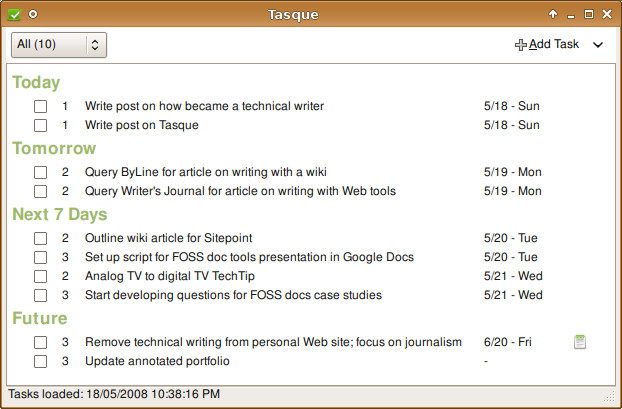
Task: Click the circle sticky icon in title bar
Action: pyautogui.click(x=33, y=14)
